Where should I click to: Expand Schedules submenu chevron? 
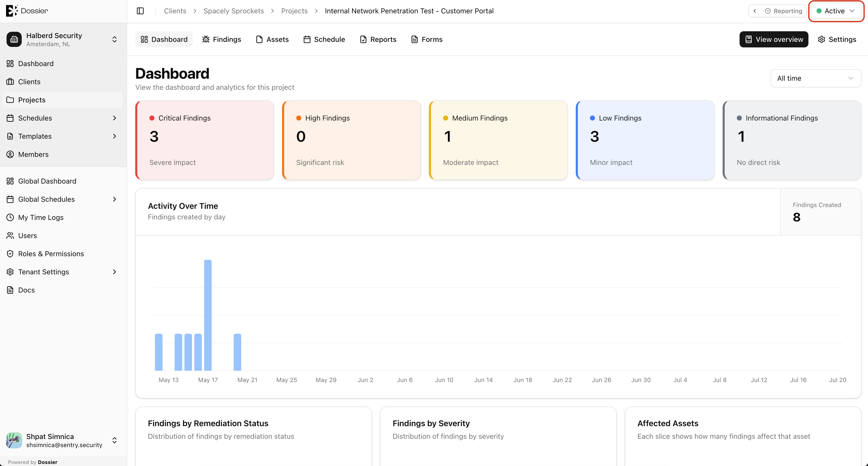point(115,118)
